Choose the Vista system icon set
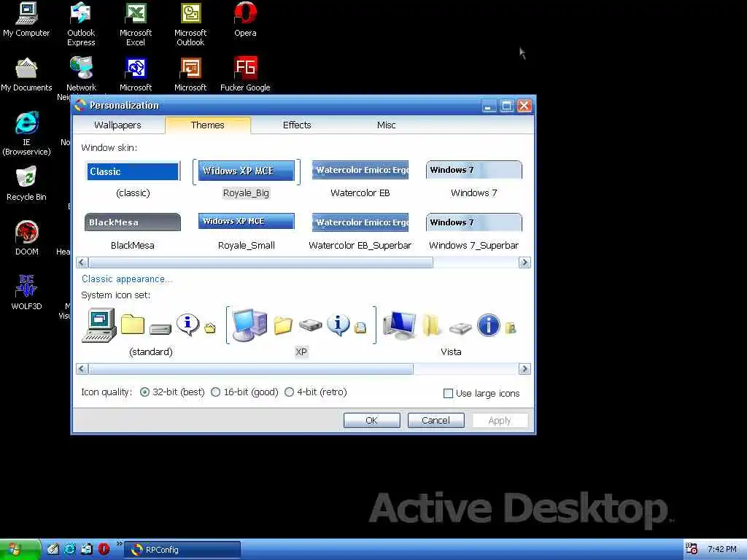The height and width of the screenshot is (560, 747). click(451, 332)
